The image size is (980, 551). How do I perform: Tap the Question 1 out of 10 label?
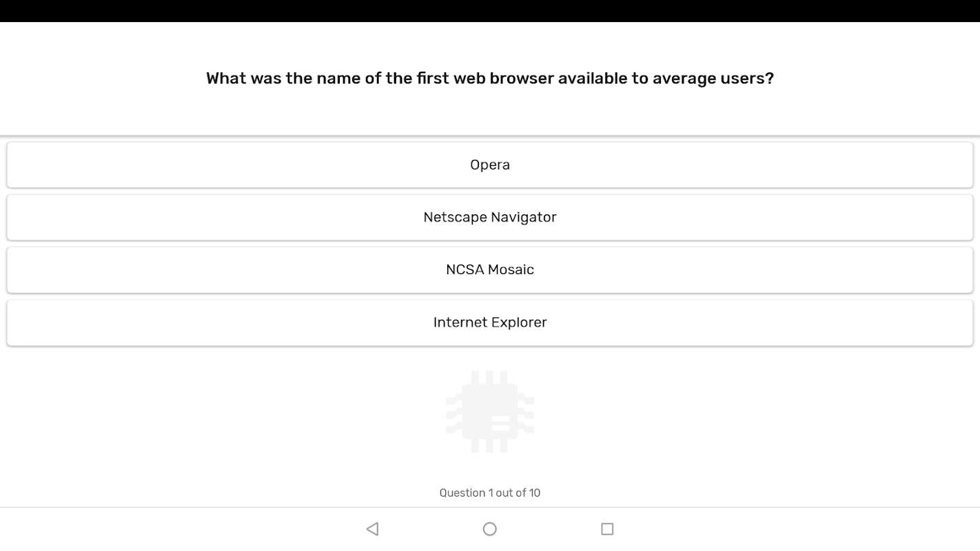click(490, 492)
